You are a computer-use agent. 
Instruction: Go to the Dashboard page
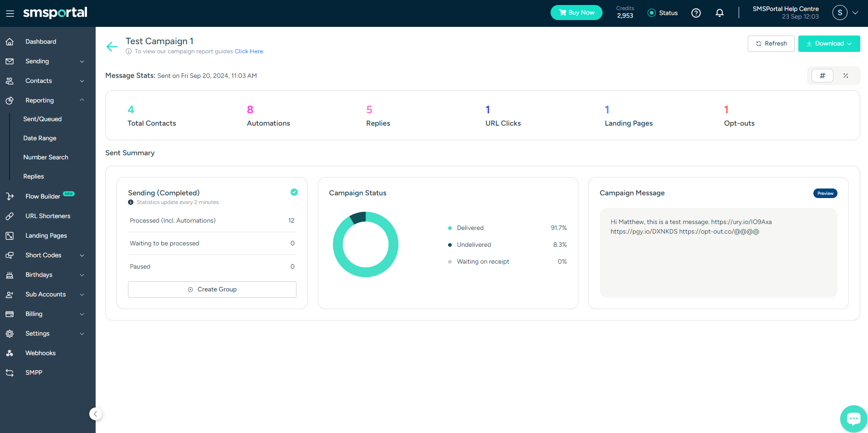pos(41,41)
